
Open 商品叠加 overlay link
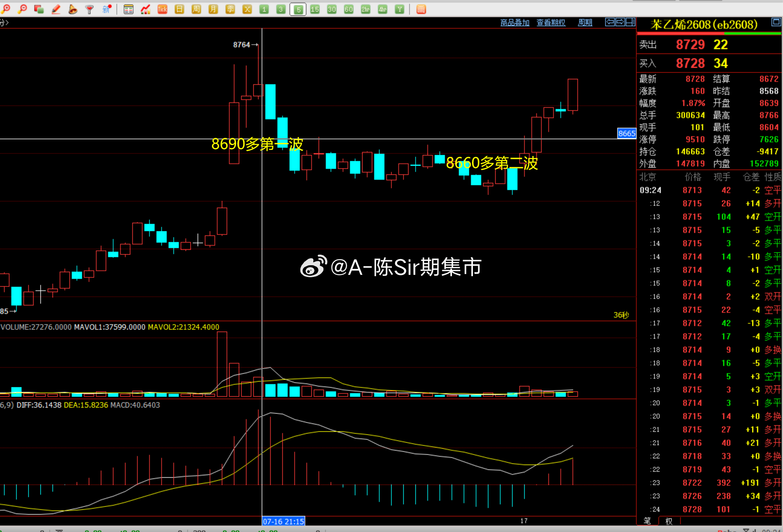tap(515, 23)
